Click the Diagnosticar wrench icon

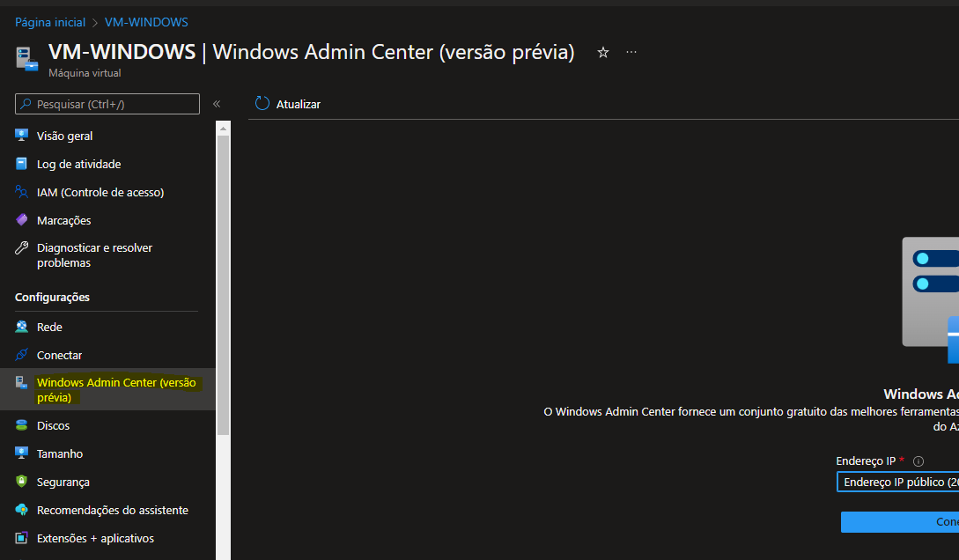[x=21, y=247]
